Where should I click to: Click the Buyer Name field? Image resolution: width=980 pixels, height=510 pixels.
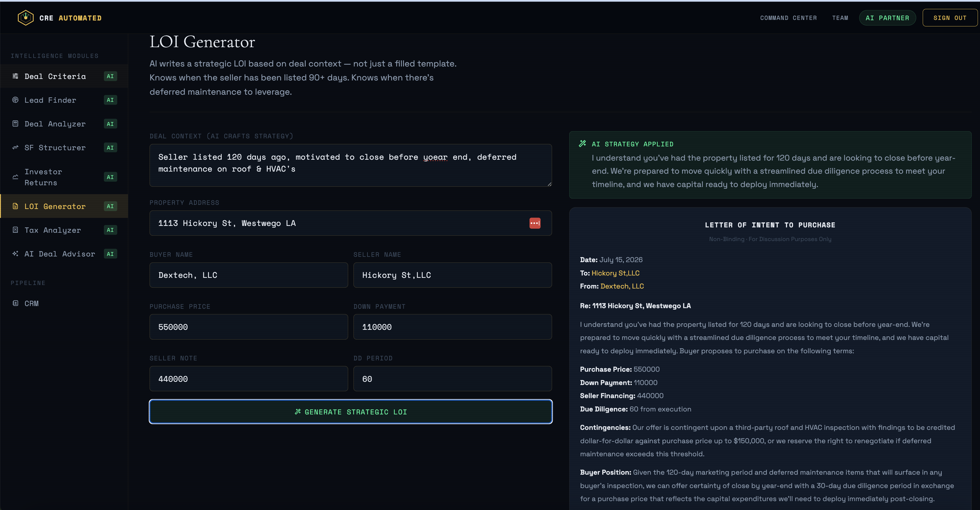pos(248,275)
